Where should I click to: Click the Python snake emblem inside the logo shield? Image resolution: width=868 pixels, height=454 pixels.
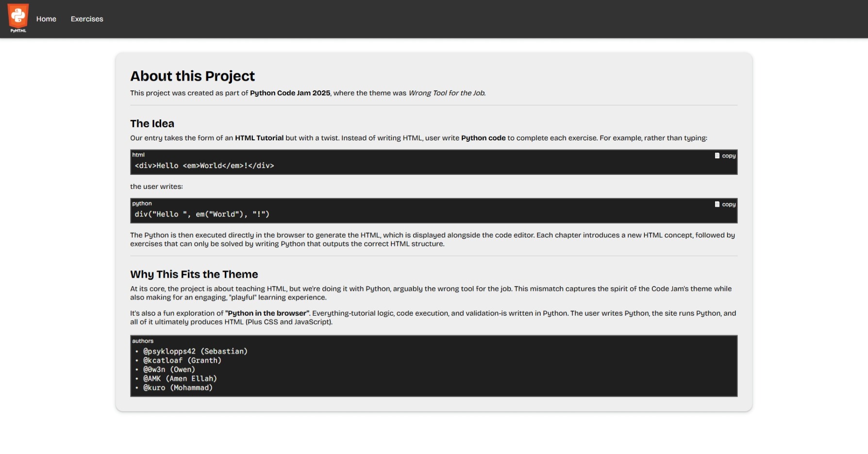pos(18,16)
